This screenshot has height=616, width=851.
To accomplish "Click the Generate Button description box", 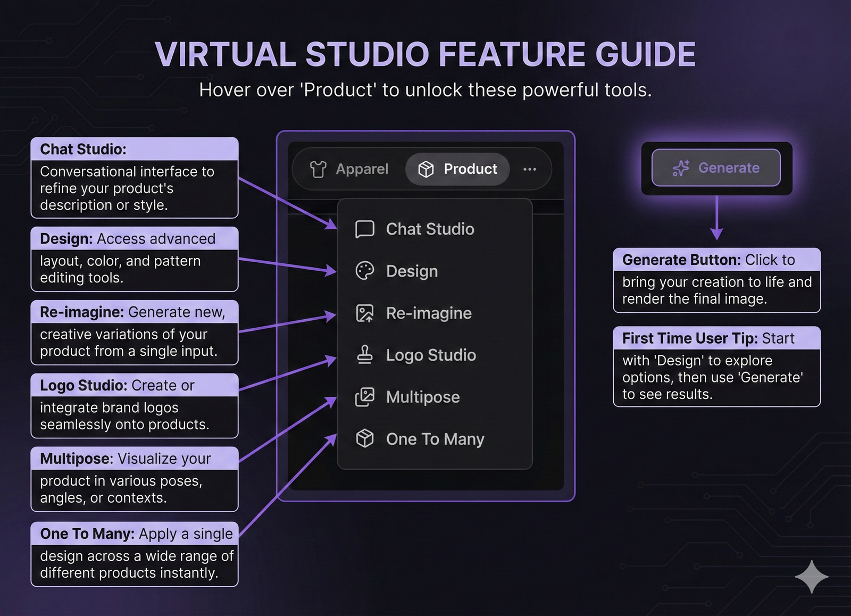I will tap(716, 280).
